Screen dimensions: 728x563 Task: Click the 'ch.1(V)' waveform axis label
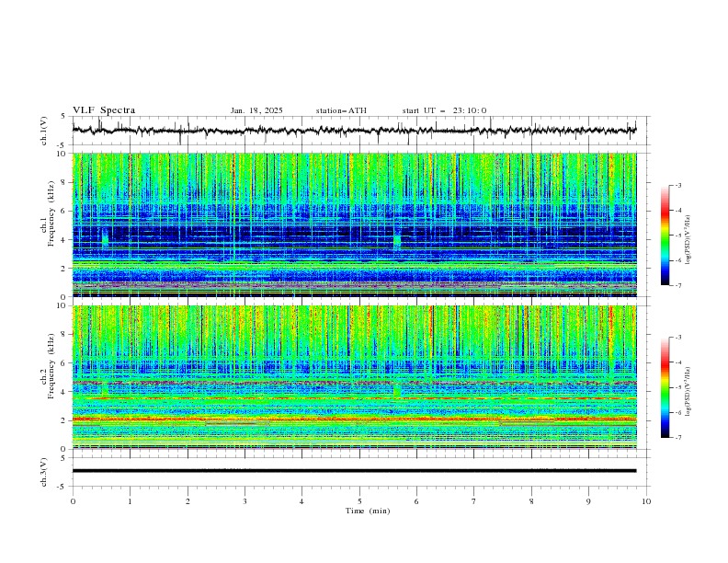tap(44, 131)
